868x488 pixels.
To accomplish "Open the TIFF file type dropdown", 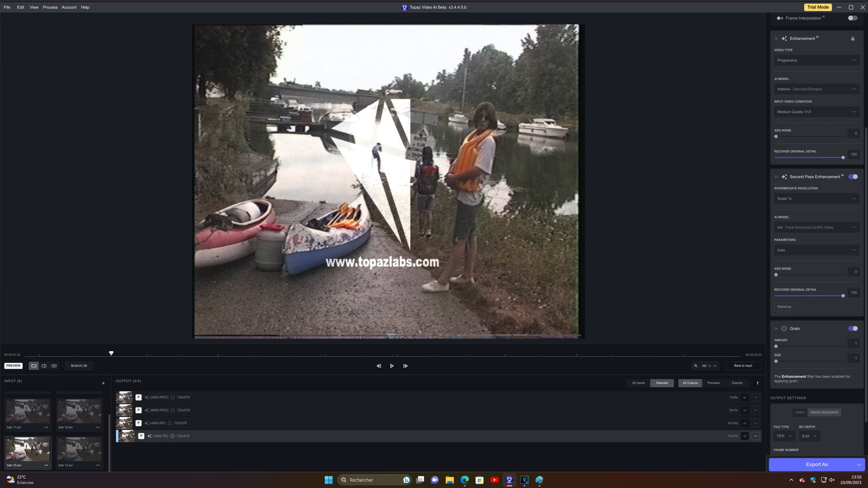I will click(783, 436).
